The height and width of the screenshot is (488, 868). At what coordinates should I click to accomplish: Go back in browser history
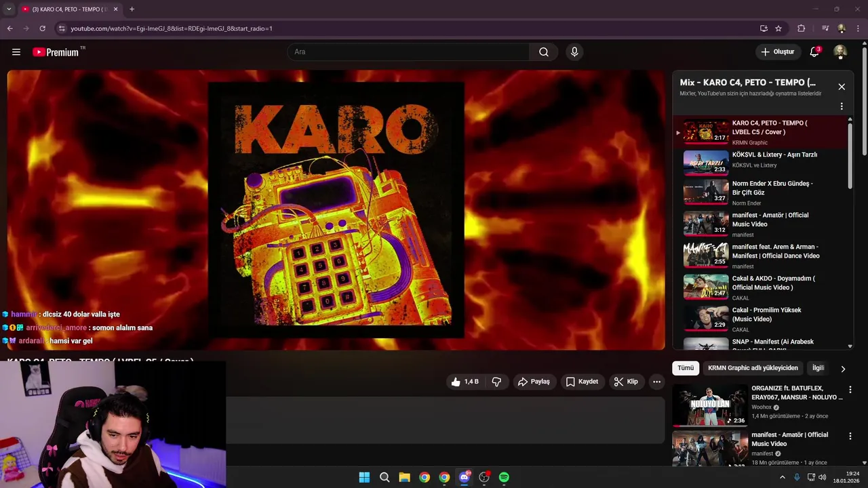point(10,28)
